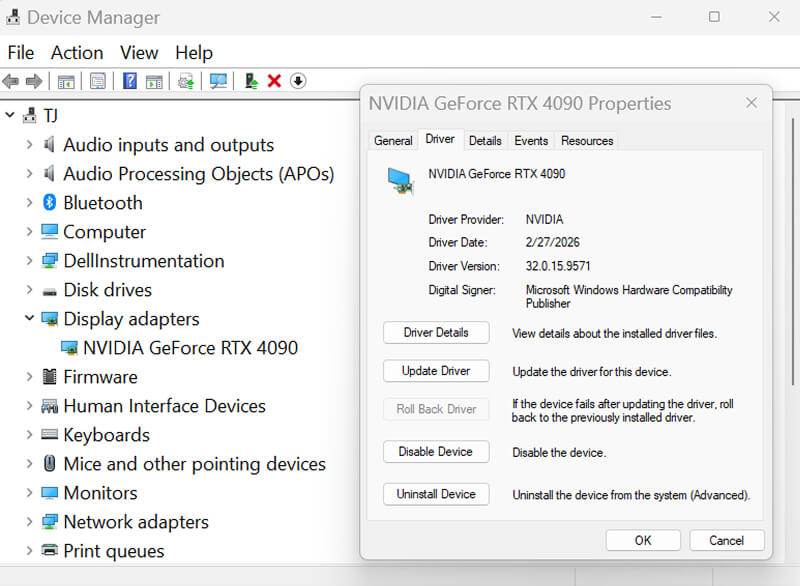Click the Disable Device button
800x586 pixels.
click(436, 451)
